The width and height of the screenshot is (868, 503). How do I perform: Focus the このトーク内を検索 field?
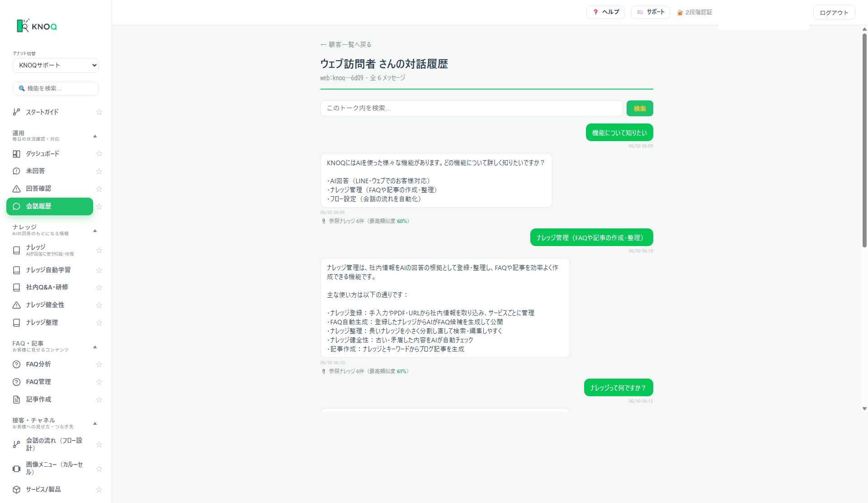click(472, 109)
